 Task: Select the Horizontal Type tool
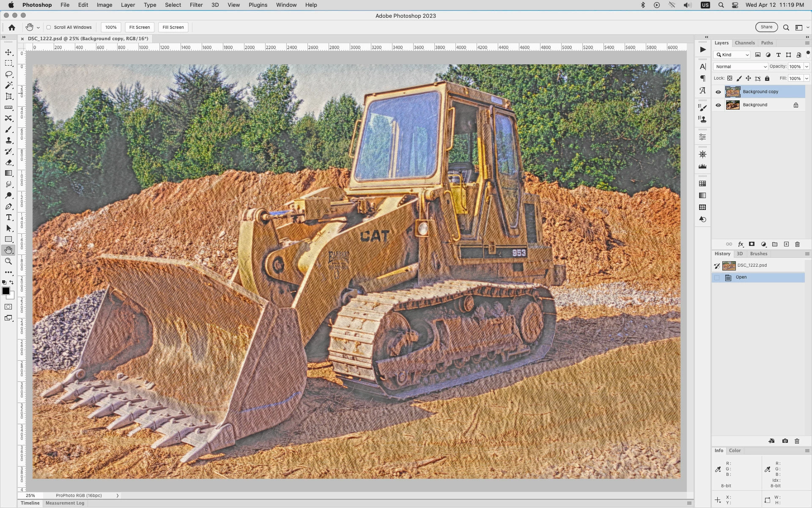(x=8, y=218)
